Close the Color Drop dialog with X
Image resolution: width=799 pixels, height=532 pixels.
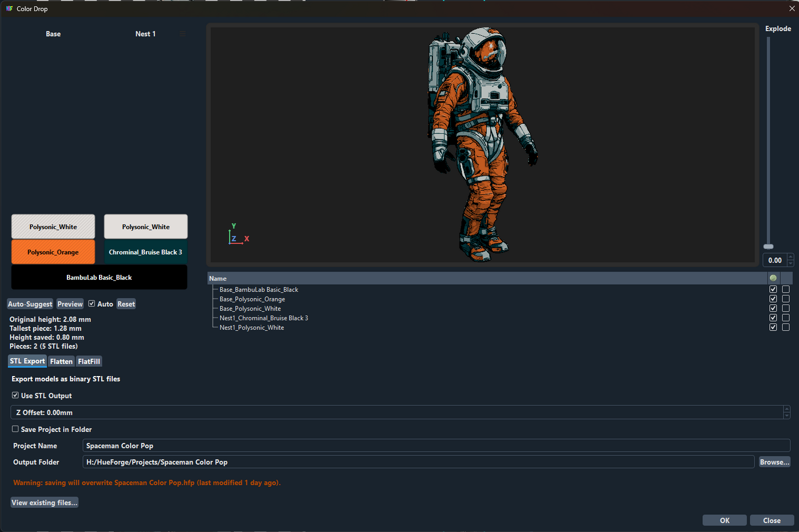[791, 9]
